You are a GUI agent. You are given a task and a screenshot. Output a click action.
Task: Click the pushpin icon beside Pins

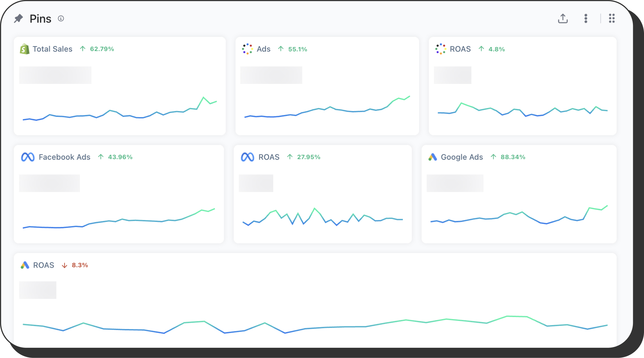[x=19, y=19]
